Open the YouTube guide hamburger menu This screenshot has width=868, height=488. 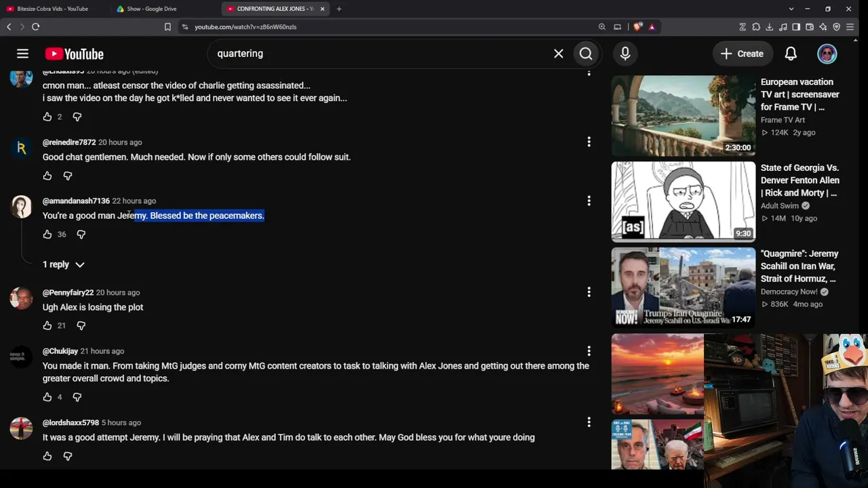pyautogui.click(x=22, y=54)
